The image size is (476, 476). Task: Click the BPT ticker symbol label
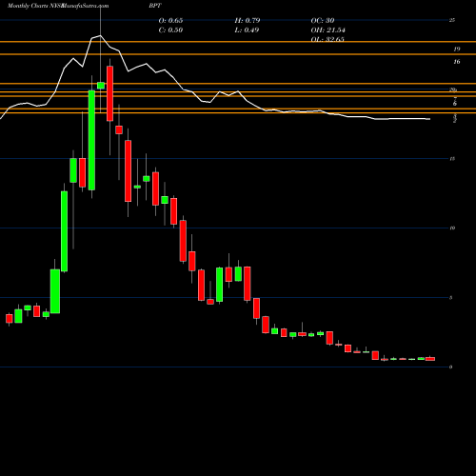click(x=155, y=6)
